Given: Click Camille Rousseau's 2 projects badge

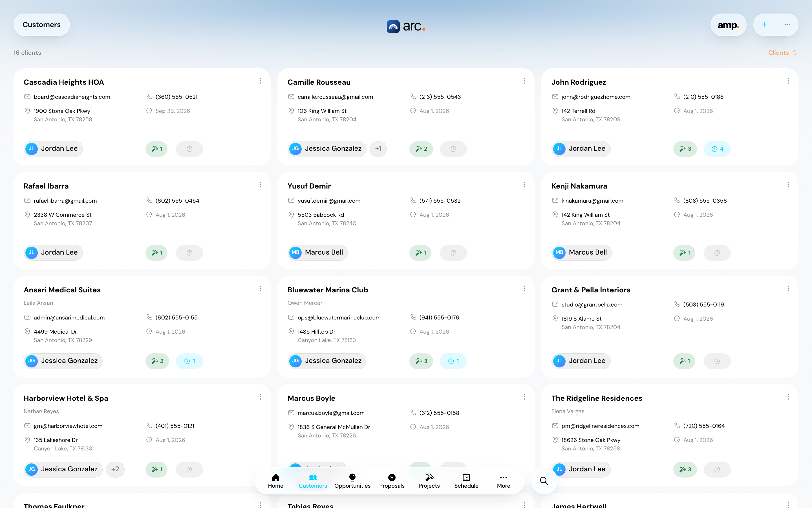Looking at the screenshot, I should (421, 149).
